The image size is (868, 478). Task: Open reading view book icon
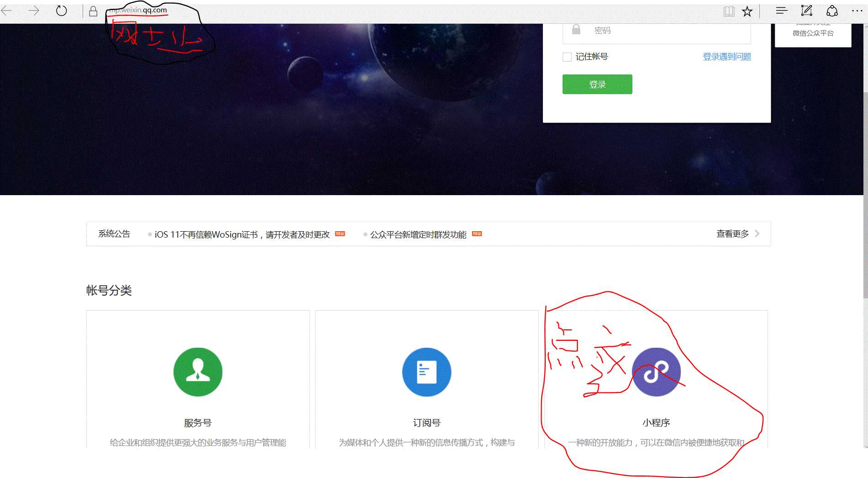point(729,11)
